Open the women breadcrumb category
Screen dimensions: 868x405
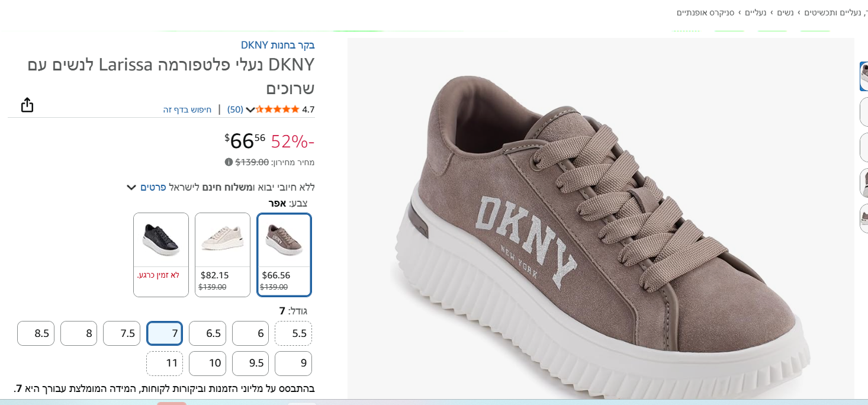(785, 12)
